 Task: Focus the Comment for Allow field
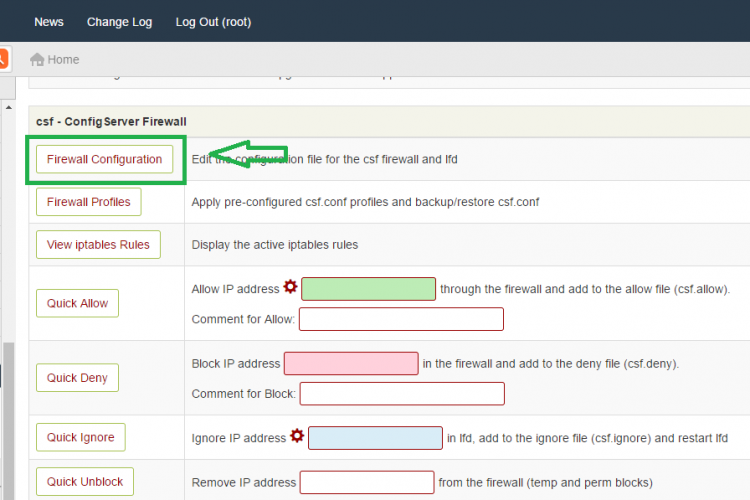pyautogui.click(x=401, y=319)
